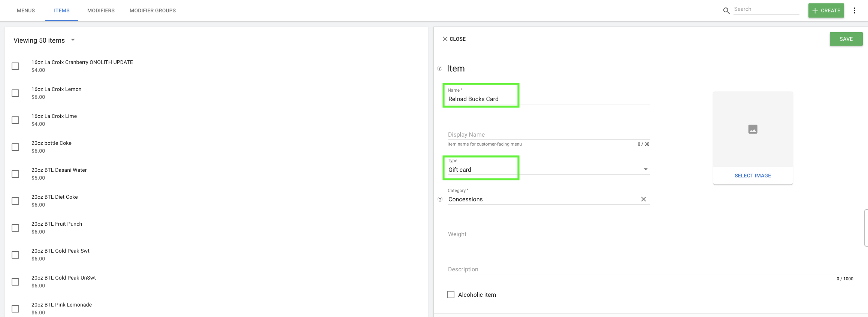Open the 16oz La Croix Lime item
Viewport: 868px width, 317px height.
(x=54, y=120)
